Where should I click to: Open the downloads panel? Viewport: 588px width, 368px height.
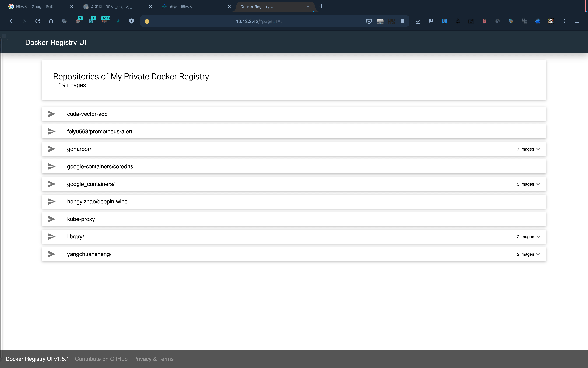tap(418, 21)
